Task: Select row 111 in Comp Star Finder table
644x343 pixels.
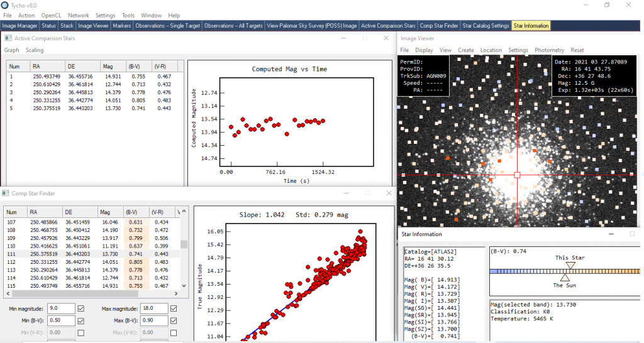Action: pos(92,254)
